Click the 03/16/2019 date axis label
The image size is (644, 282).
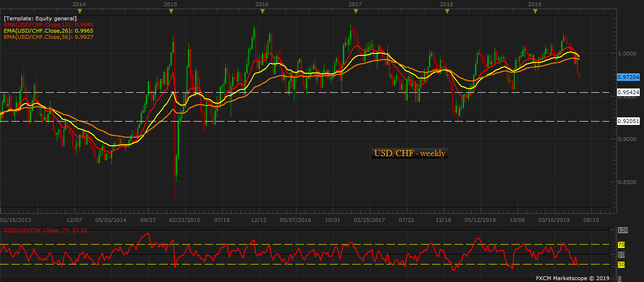[554, 220]
